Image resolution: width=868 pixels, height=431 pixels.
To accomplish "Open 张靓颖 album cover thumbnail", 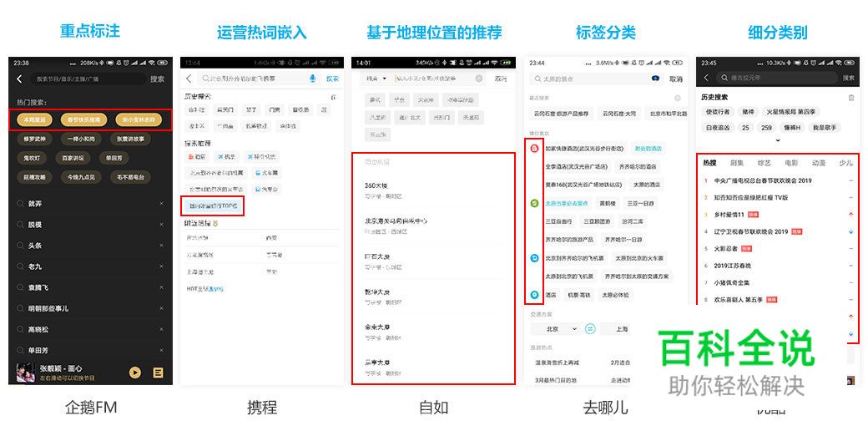I will pyautogui.click(x=26, y=373).
